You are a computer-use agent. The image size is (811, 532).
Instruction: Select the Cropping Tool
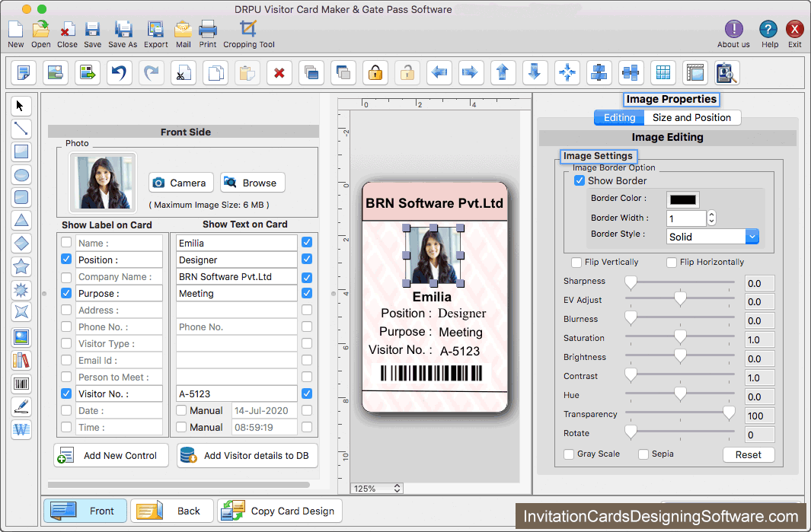[x=248, y=30]
